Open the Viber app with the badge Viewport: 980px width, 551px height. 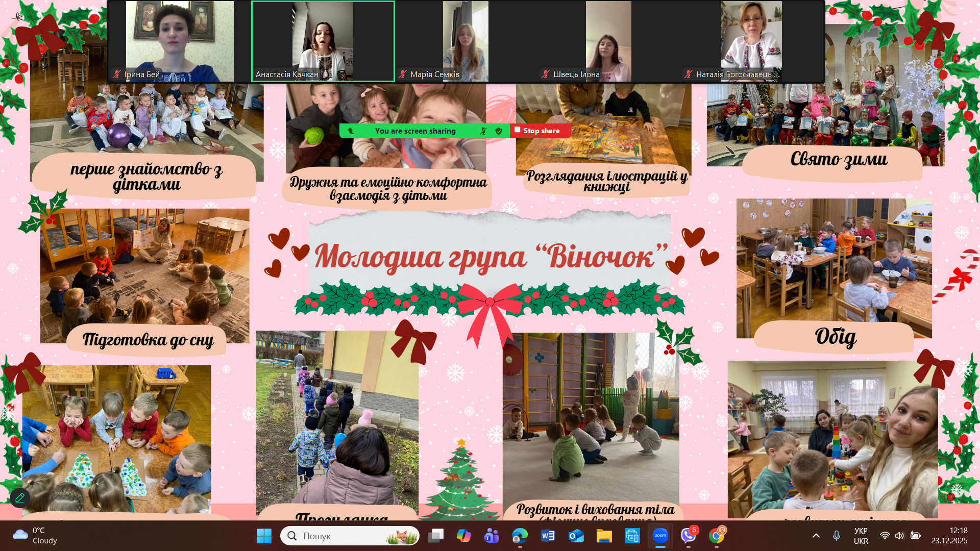tap(688, 536)
